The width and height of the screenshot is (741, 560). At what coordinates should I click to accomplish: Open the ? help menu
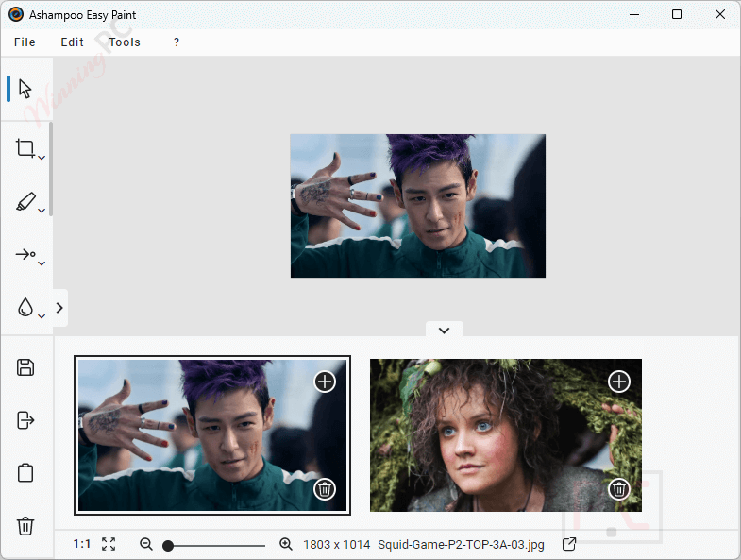177,42
